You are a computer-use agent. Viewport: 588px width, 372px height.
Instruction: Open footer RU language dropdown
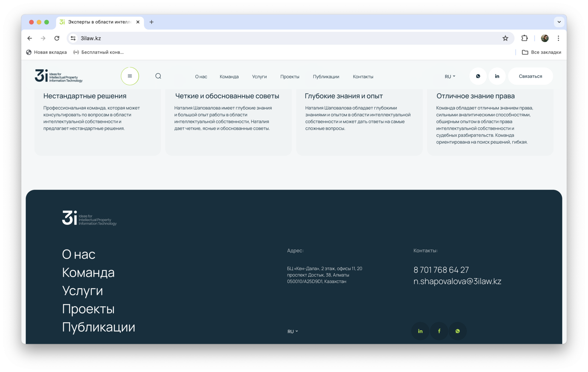click(293, 331)
